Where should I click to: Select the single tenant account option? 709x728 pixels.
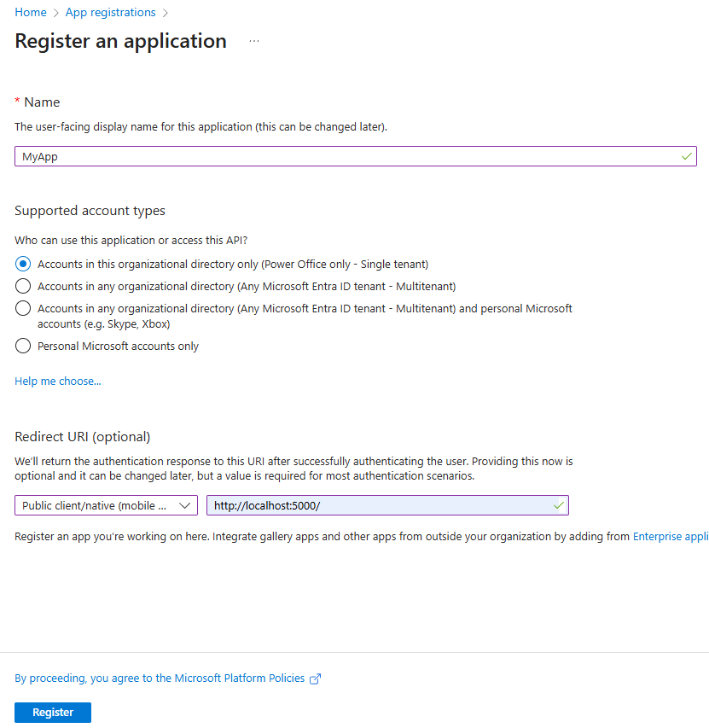23,264
